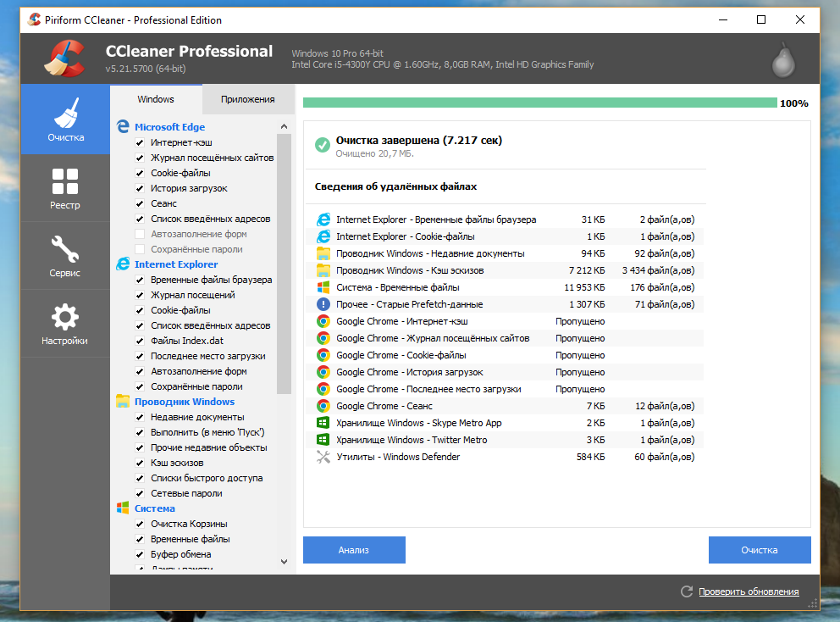Click the IE icon next to Временные файлы браузера result
Viewport: 840px width, 622px height.
point(323,219)
